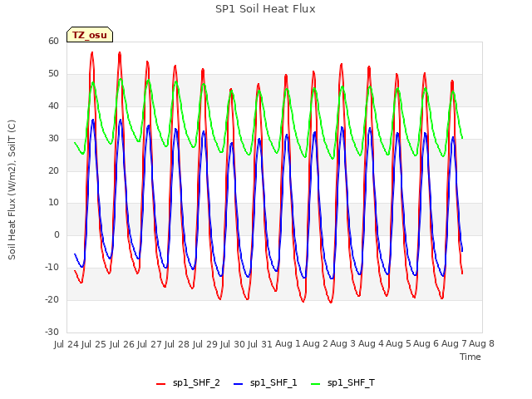532x399 pixels.
Task: Click the Jul 24 x-axis tick label
Action: [66, 344]
